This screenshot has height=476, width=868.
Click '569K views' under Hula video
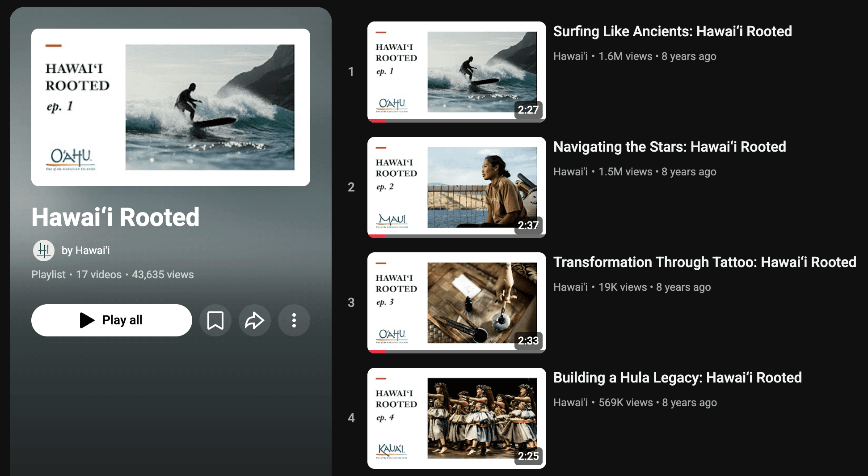tap(626, 403)
